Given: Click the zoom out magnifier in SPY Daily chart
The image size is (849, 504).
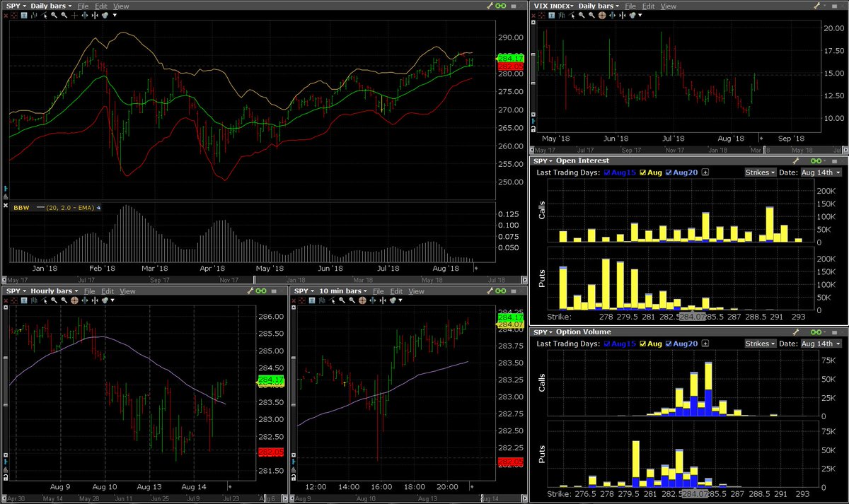Looking at the screenshot, I should 64,16.
